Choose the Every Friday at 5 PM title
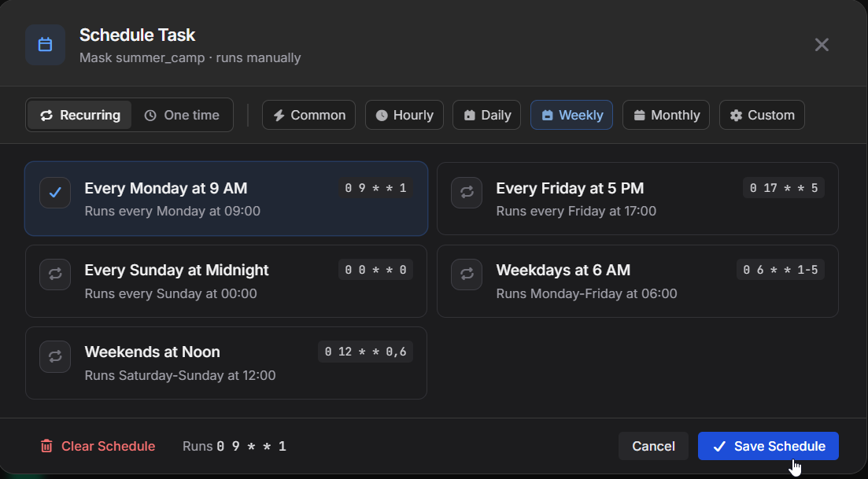 tap(570, 188)
